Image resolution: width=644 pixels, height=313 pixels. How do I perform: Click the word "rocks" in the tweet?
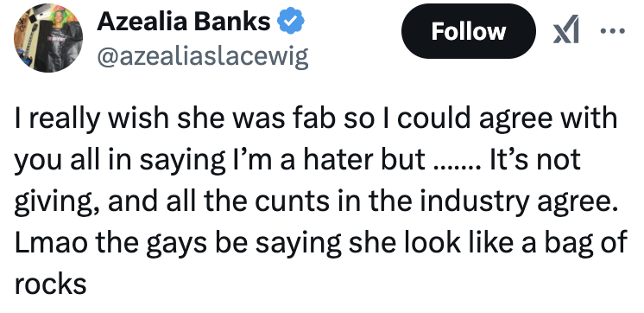51,284
